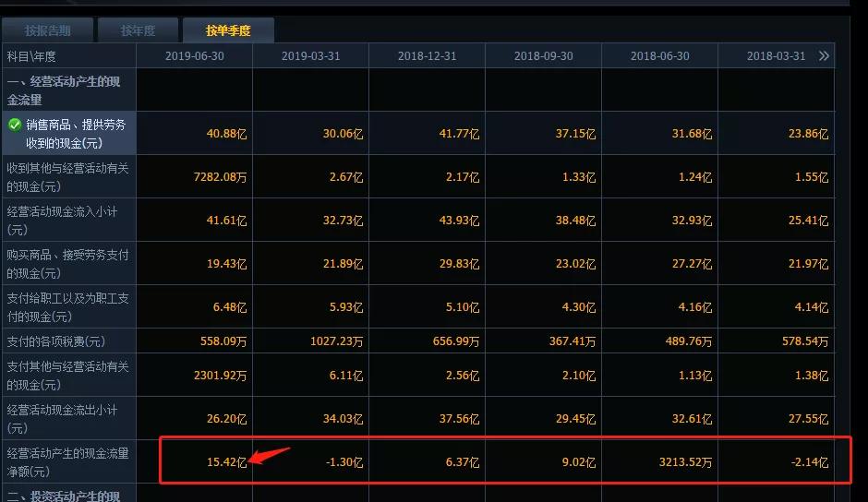
Task: Click the 15.42亿 net cash flow value
Action: click(x=226, y=462)
